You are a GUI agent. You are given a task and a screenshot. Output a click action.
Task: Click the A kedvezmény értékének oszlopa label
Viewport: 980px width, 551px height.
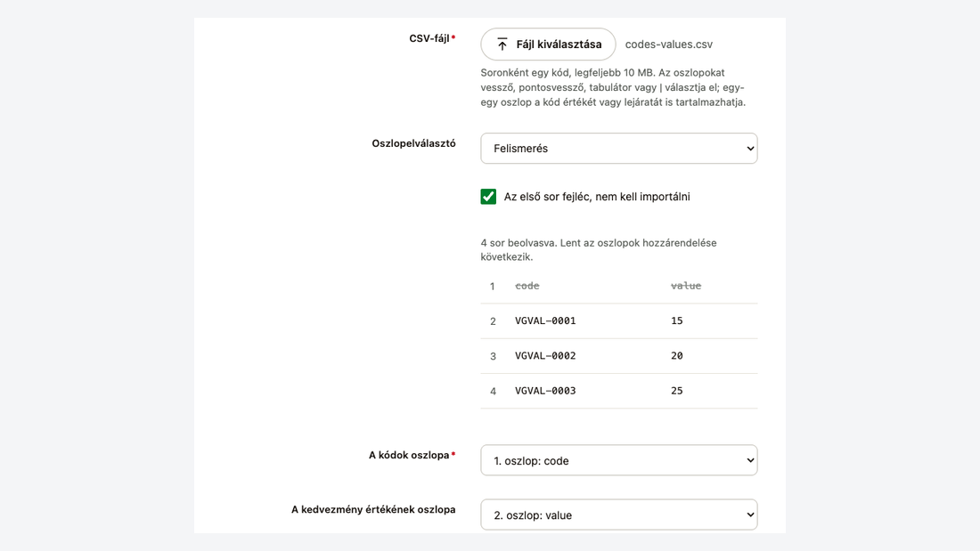click(373, 510)
